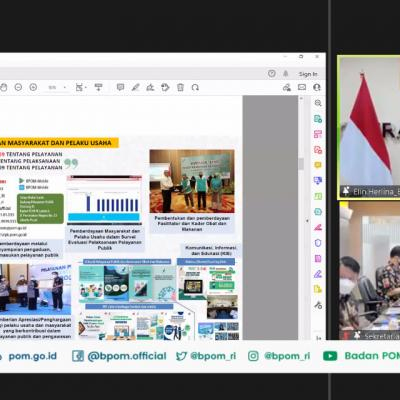400x400 pixels.
Task: Click the Sign In link
Action: tap(308, 74)
